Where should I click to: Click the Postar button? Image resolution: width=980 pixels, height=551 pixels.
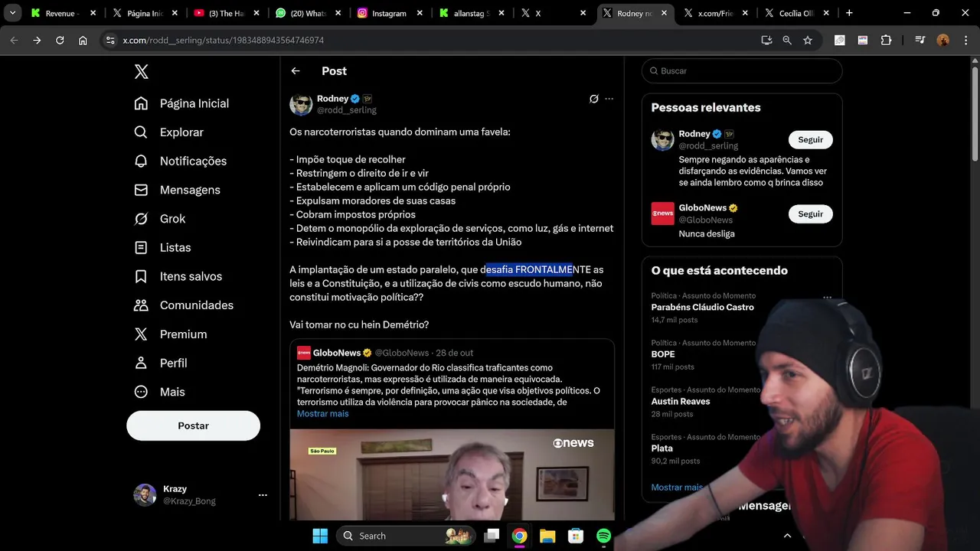[193, 425]
